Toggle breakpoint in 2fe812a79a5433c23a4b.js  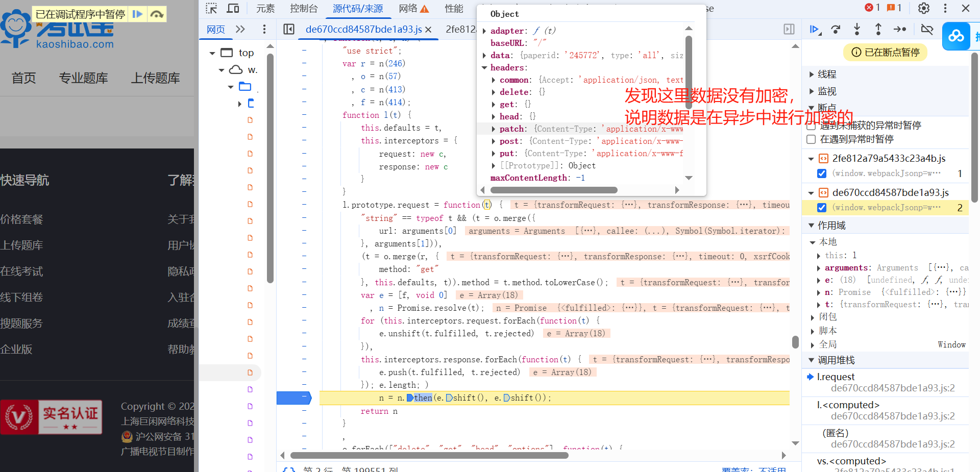(x=822, y=173)
